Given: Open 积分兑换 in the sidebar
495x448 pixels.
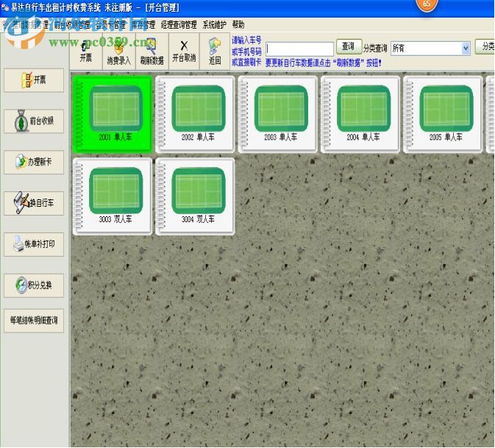Looking at the screenshot, I should pyautogui.click(x=34, y=285).
